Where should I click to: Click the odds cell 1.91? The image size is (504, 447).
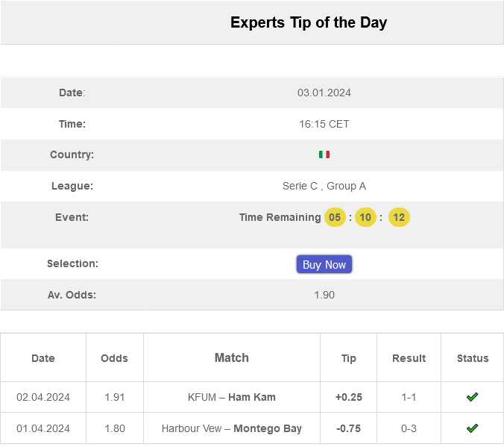114,397
